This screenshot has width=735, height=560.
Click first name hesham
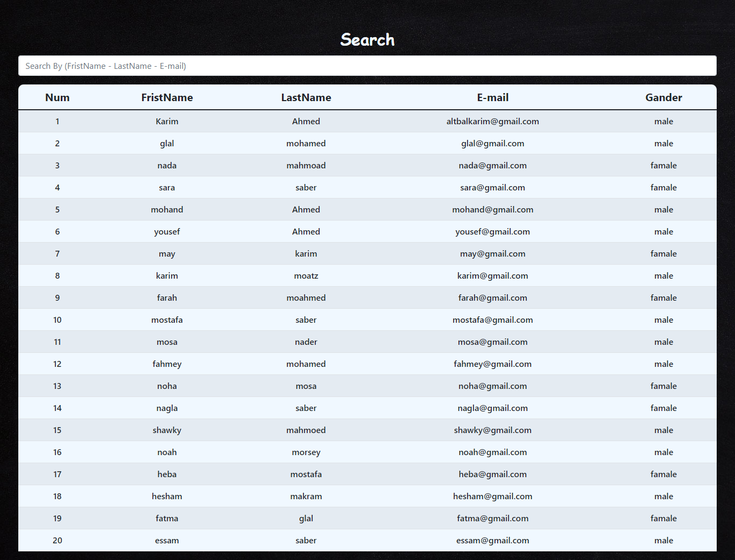coord(167,496)
